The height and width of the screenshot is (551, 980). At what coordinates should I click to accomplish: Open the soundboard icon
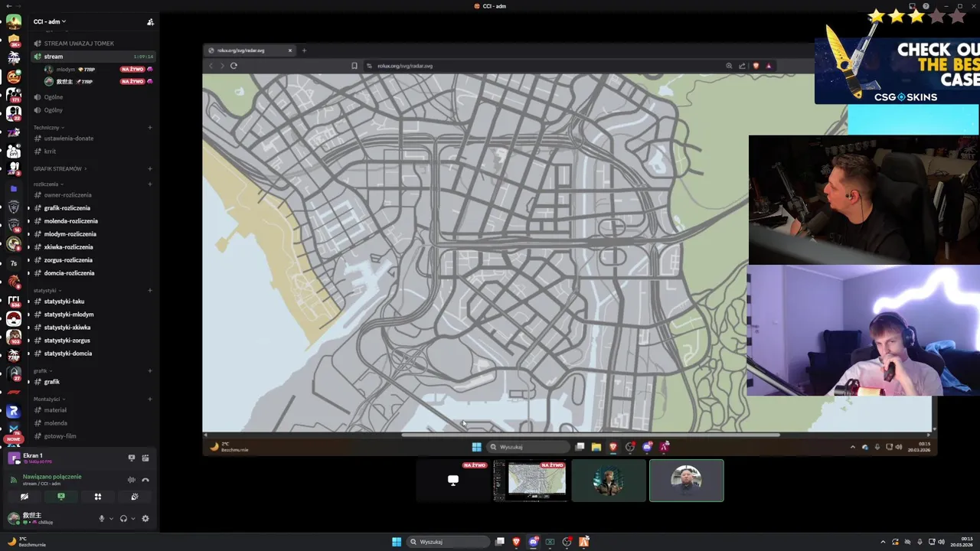click(x=135, y=497)
